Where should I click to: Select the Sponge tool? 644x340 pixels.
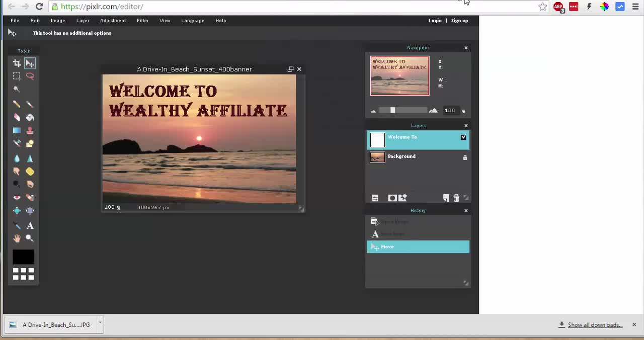click(x=30, y=172)
